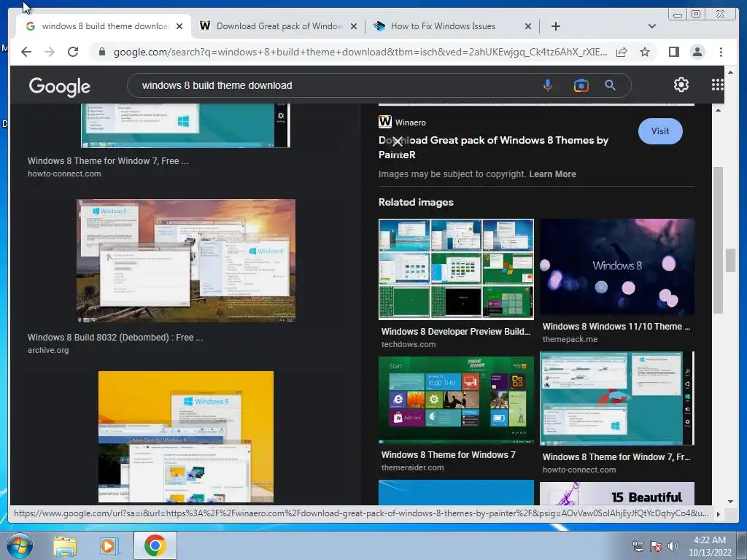Open the Learn More copyright link

552,174
